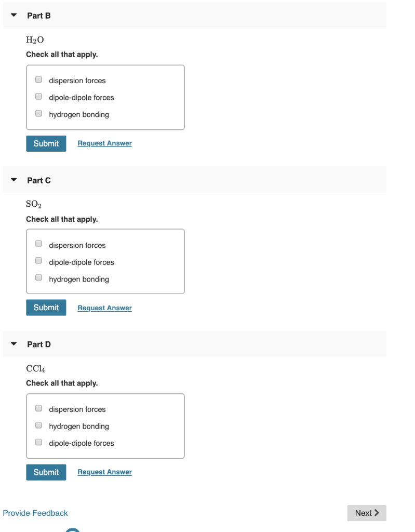Submit the Part B answer

(46, 143)
